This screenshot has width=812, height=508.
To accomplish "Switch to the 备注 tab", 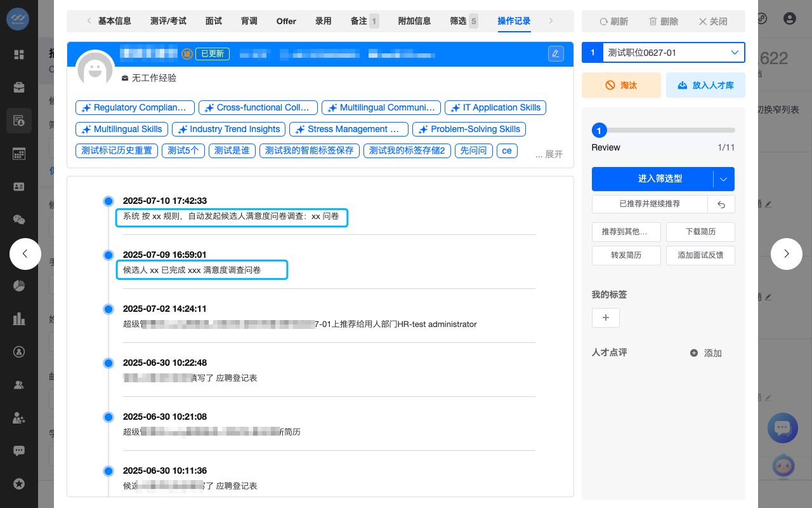I will [x=365, y=21].
